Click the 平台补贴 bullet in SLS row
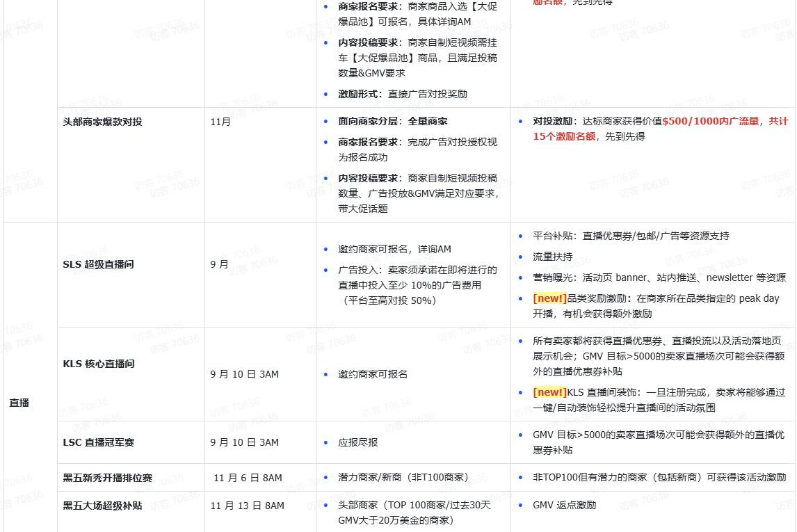797x532 pixels. coord(631,236)
